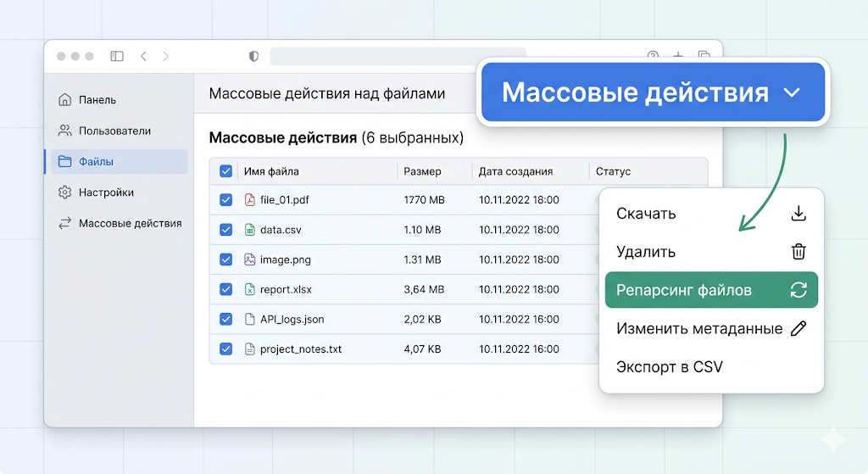Screen dimensions: 868x474
Task: Click the shield privacy icon
Action: coord(253,56)
